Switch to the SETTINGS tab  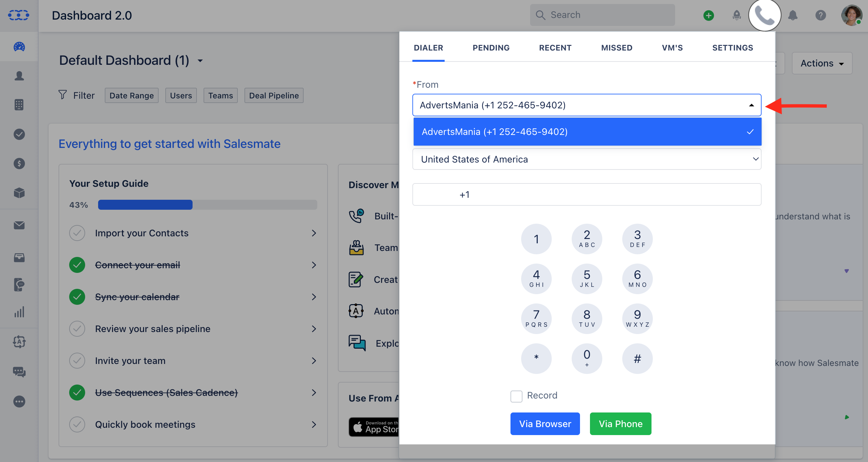(x=733, y=48)
